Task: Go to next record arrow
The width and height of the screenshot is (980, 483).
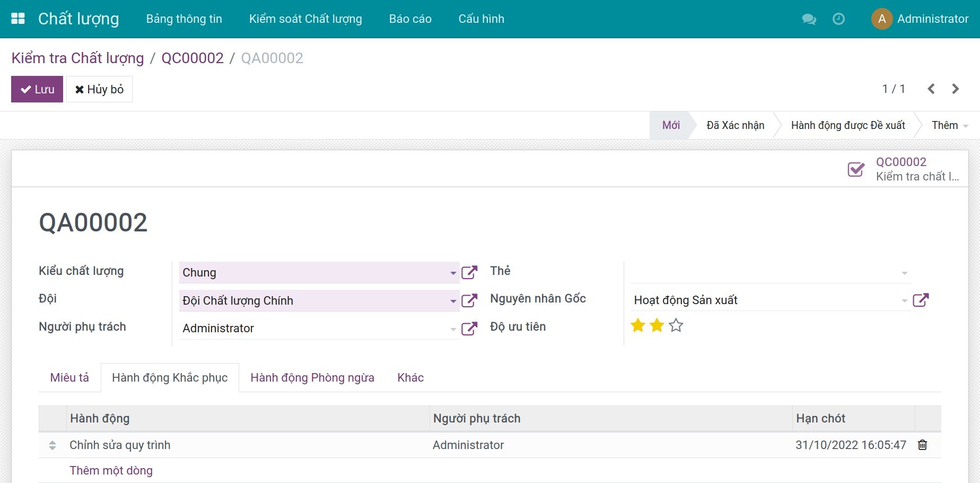Action: [x=955, y=89]
